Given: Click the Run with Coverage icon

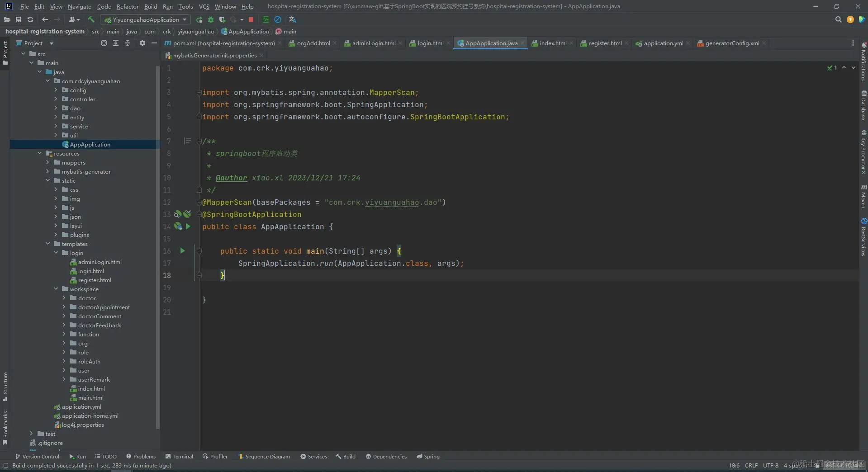Looking at the screenshot, I should coord(222,19).
